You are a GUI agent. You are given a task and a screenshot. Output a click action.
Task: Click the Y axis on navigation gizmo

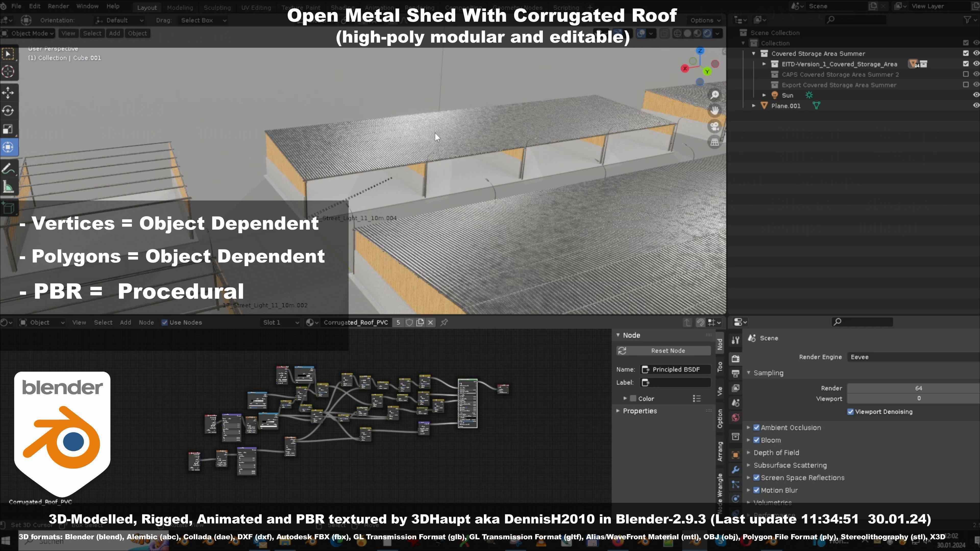[707, 71]
